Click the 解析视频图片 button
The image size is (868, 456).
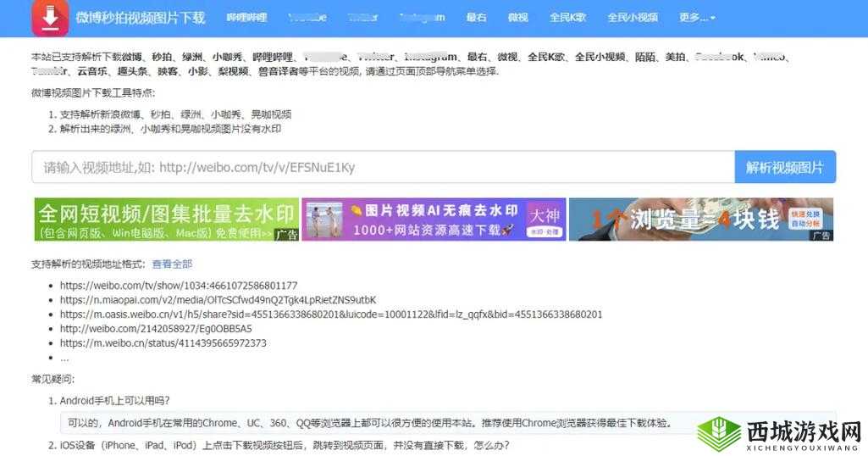coord(785,167)
